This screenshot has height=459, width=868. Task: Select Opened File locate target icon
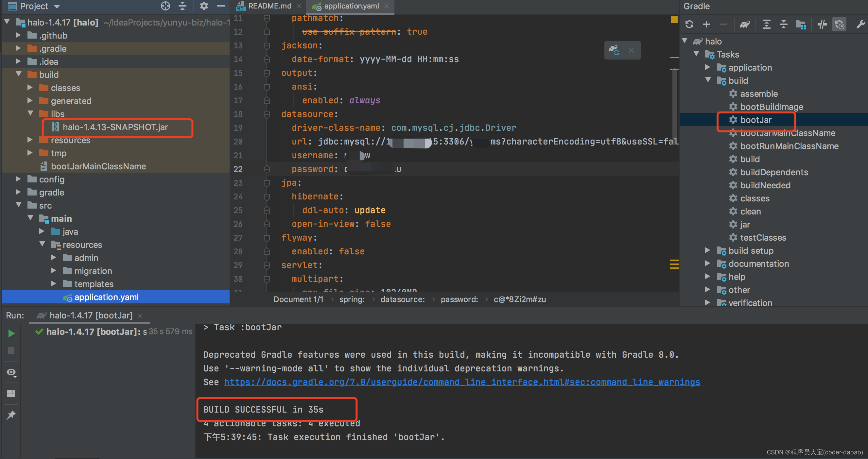coord(165,6)
